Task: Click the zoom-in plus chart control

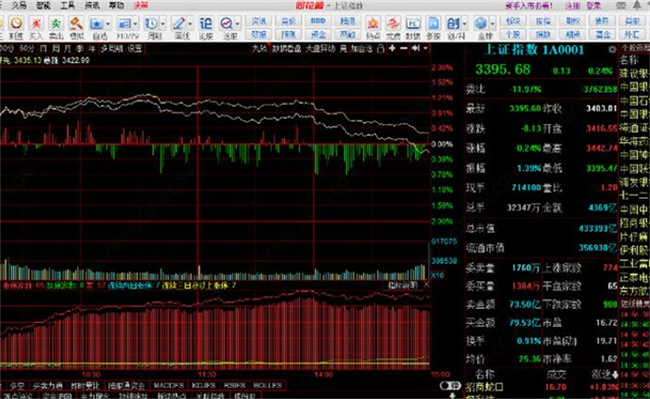Action: coord(392,49)
